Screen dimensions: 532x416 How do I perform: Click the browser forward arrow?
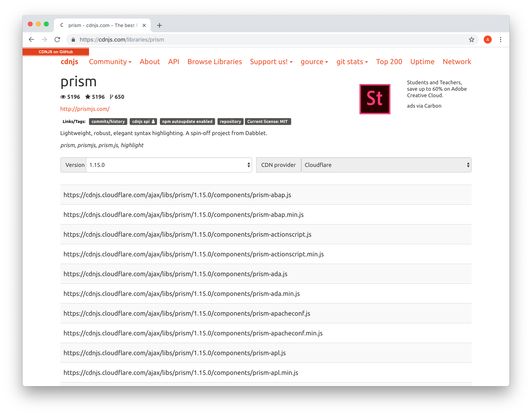(44, 40)
